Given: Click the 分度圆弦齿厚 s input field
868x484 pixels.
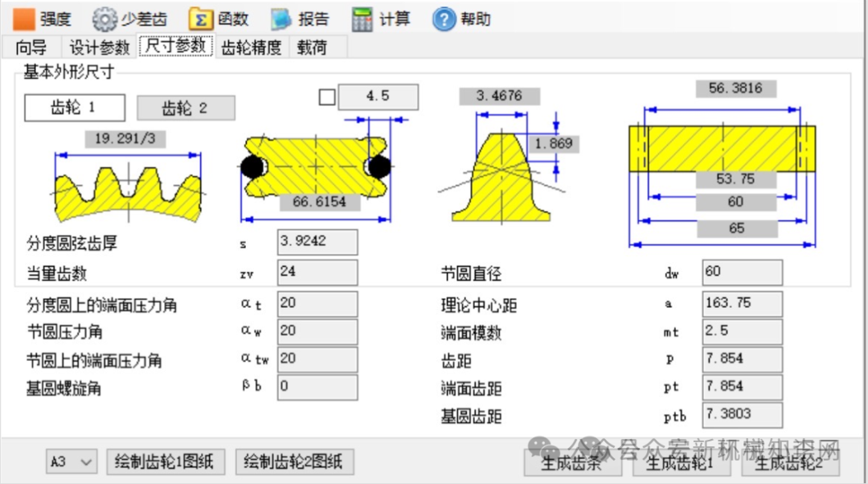Looking at the screenshot, I should 317,242.
